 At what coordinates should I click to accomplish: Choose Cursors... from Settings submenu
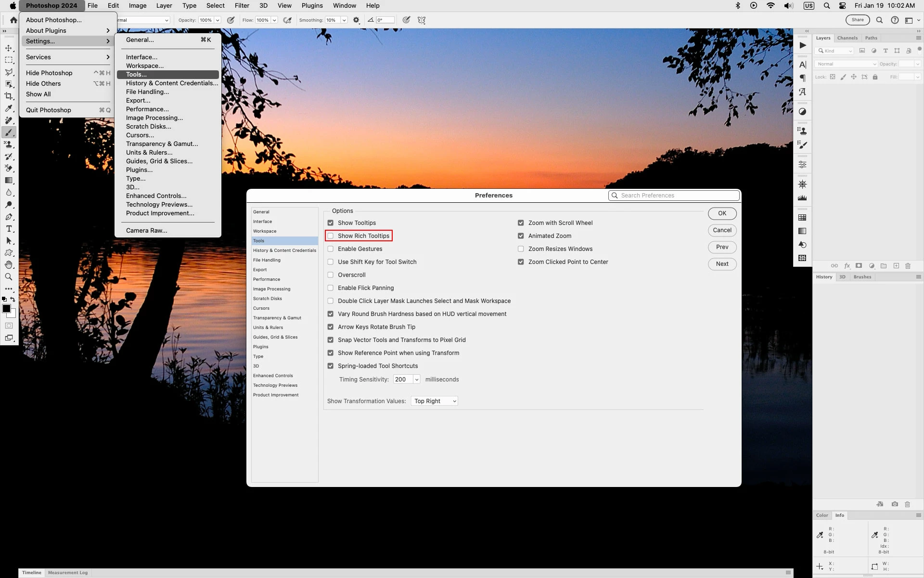pyautogui.click(x=140, y=135)
